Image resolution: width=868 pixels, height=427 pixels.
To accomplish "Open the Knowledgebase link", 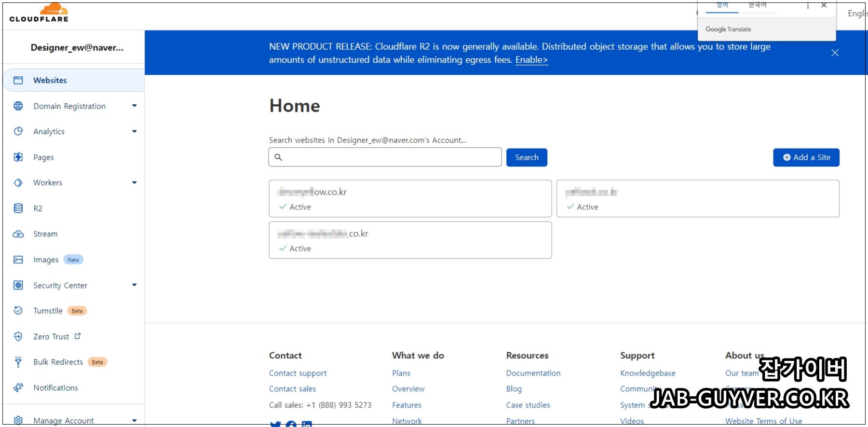I will (648, 373).
